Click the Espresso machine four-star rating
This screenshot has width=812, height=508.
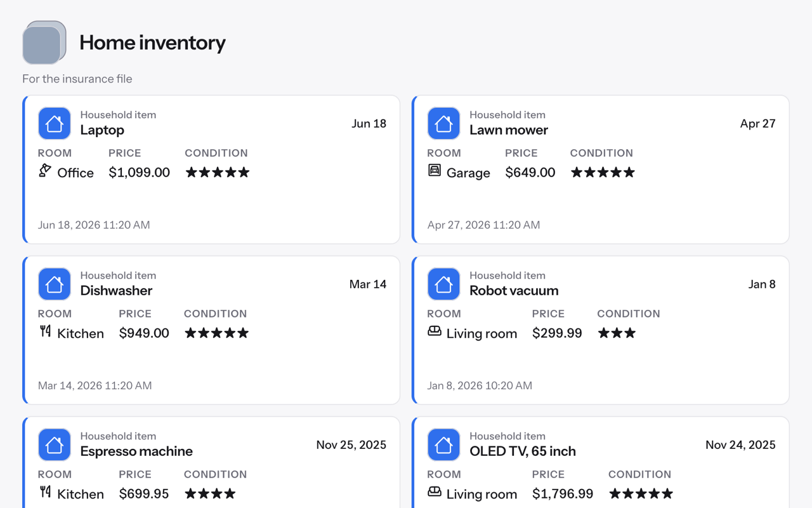210,493
